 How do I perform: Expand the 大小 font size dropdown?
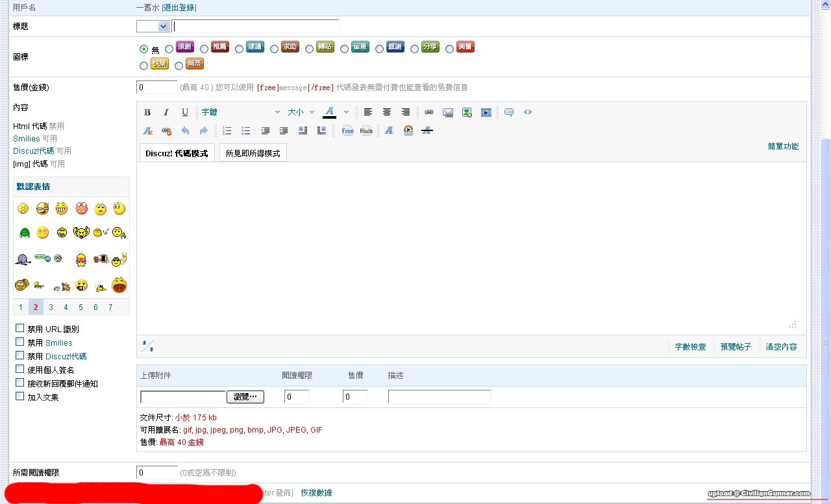(301, 112)
